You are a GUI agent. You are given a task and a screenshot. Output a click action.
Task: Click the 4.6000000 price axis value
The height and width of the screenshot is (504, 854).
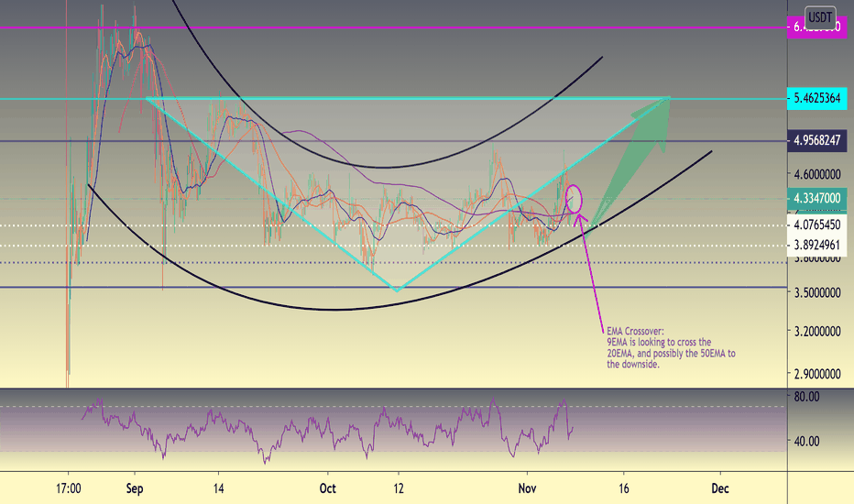point(817,174)
